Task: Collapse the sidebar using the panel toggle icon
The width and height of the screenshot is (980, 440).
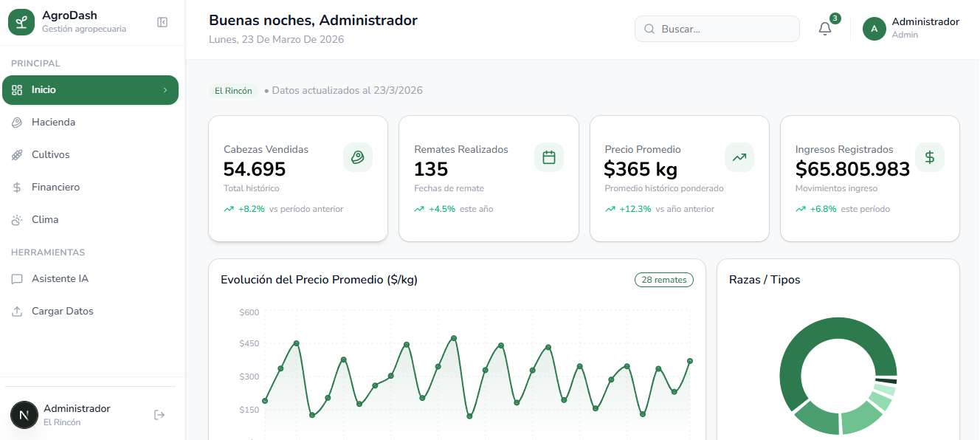Action: (x=162, y=22)
